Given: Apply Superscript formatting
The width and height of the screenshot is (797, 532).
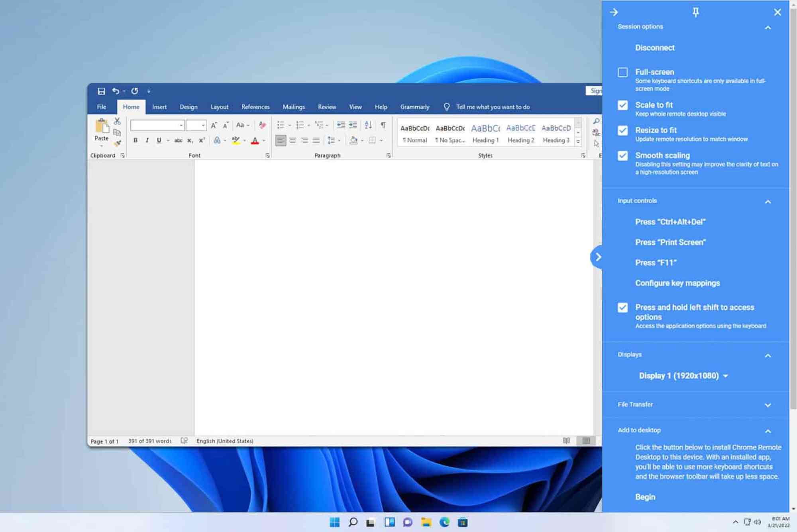Looking at the screenshot, I should [202, 140].
